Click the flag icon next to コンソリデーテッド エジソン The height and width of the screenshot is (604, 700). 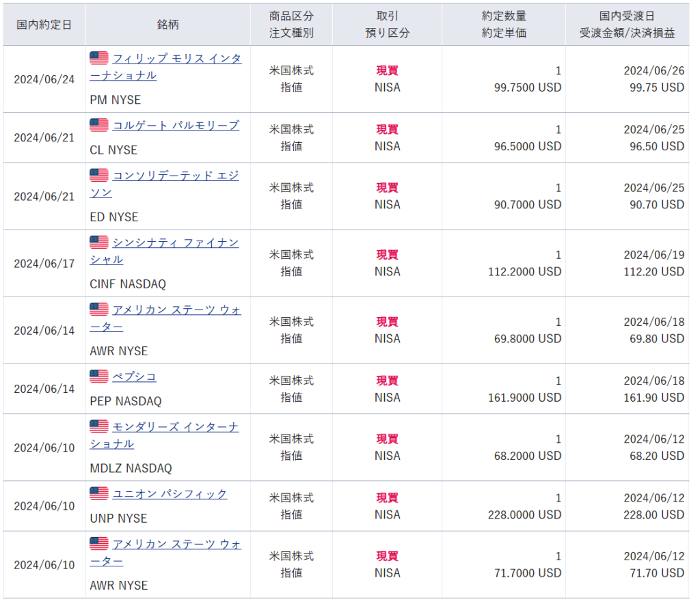99,176
